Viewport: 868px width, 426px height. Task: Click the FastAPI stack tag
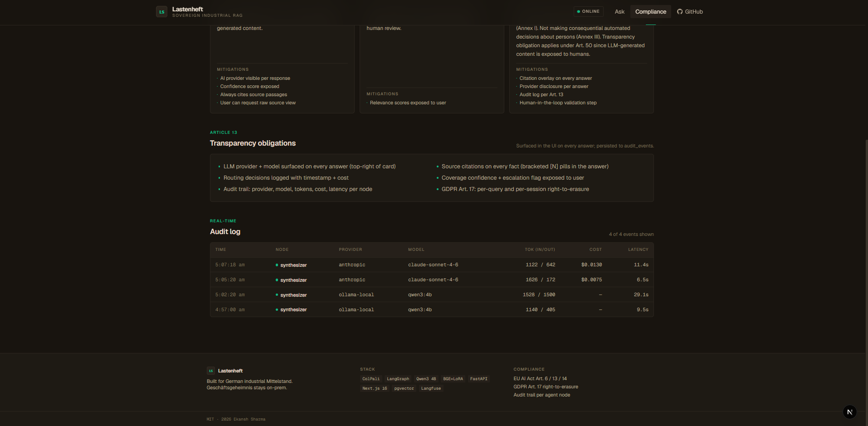[x=478, y=379]
